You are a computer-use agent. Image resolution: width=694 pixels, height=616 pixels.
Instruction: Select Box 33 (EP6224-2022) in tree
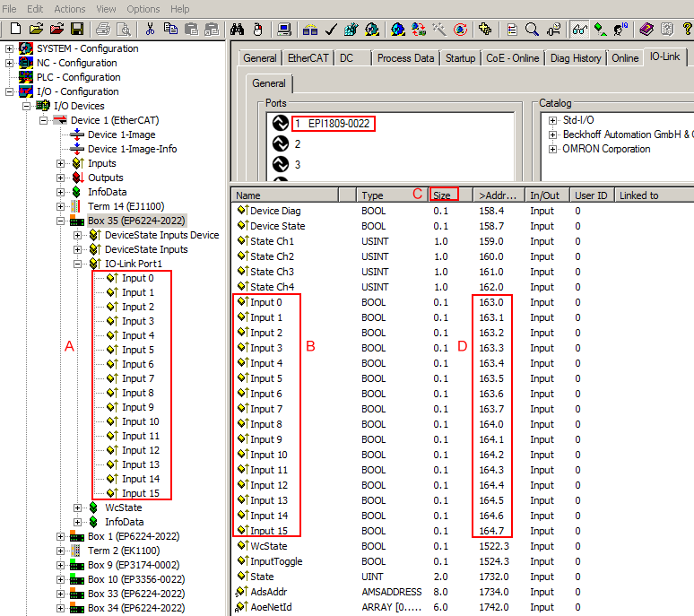click(136, 594)
